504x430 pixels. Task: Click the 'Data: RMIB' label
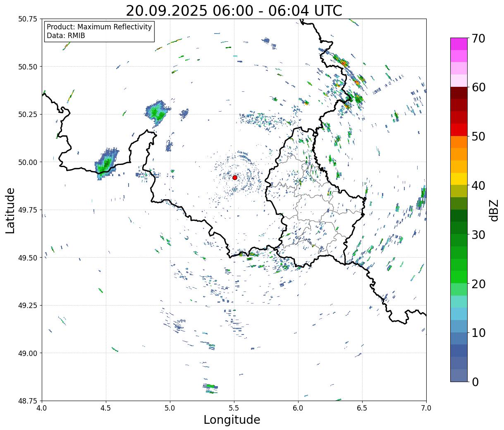(x=66, y=36)
